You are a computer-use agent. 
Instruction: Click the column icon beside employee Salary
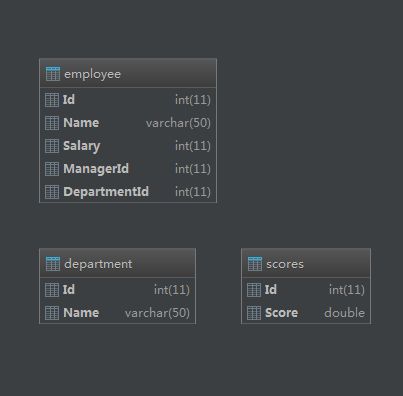tap(52, 146)
